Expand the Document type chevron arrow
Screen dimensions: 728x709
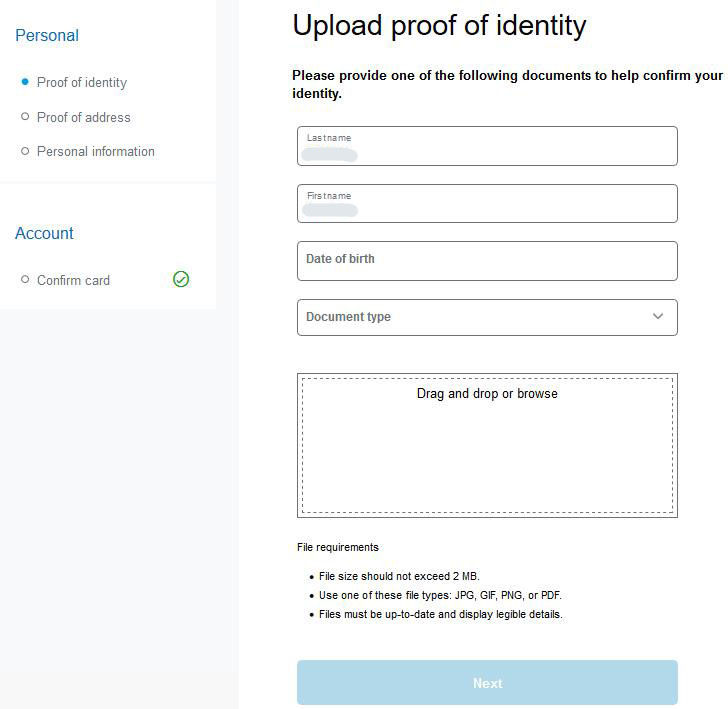tap(657, 317)
